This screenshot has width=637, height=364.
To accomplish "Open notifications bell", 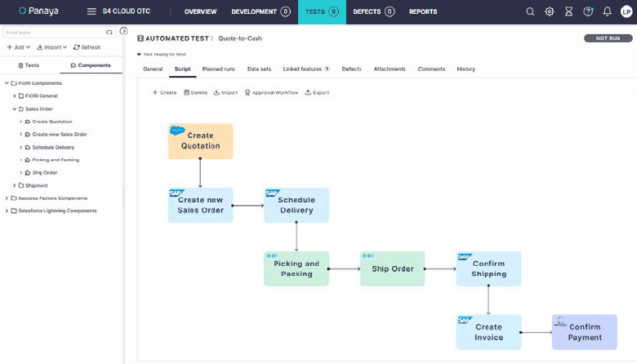I will [607, 11].
